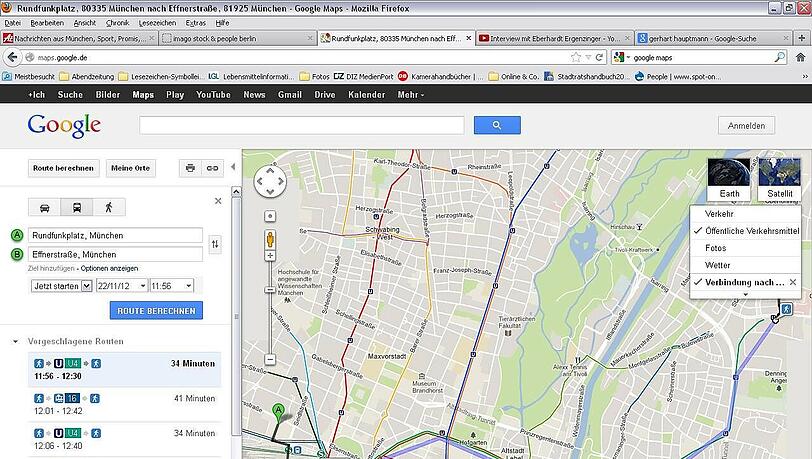Bookmark this page with the star icon
The image size is (812, 459).
point(575,58)
